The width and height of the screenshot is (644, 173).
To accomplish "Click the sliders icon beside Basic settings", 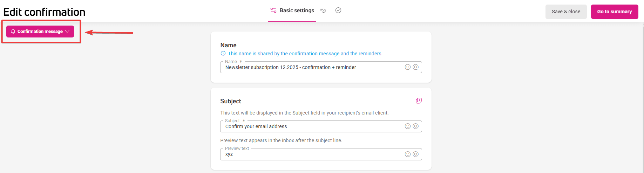I will 273,11.
